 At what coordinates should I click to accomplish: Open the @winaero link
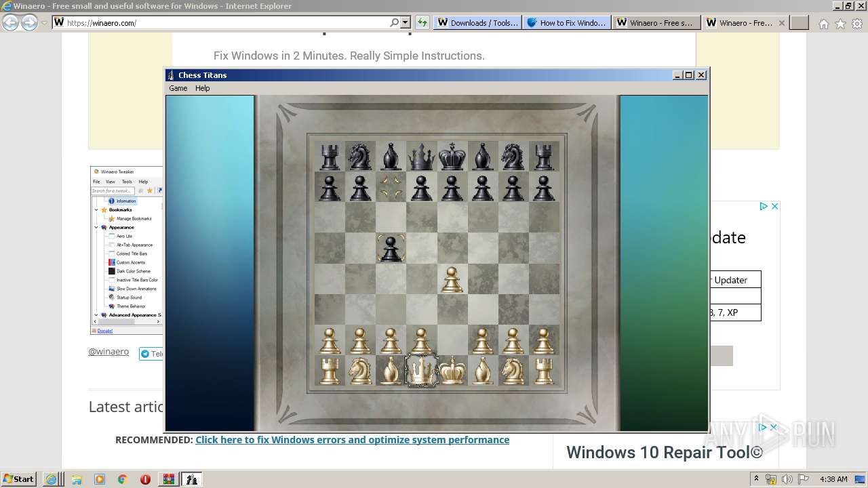[108, 352]
